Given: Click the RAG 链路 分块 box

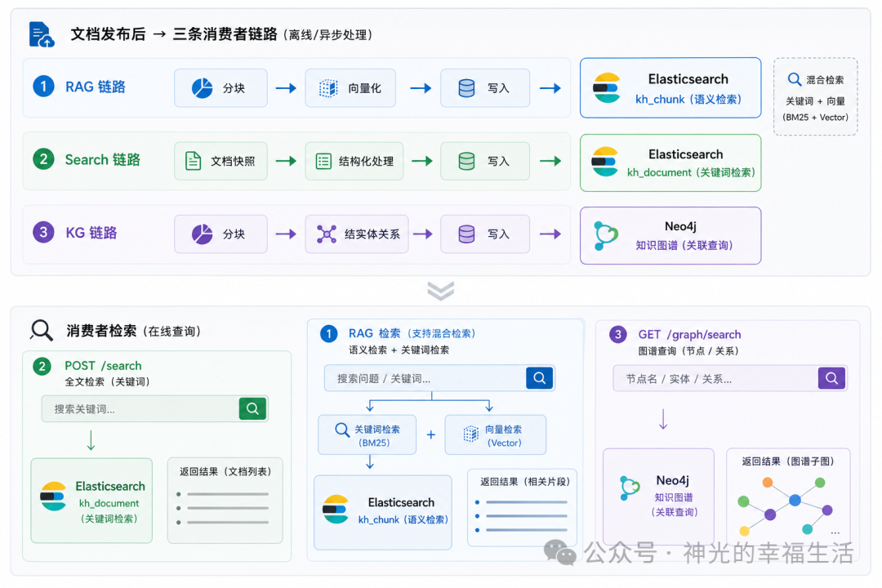Looking at the screenshot, I should point(220,87).
